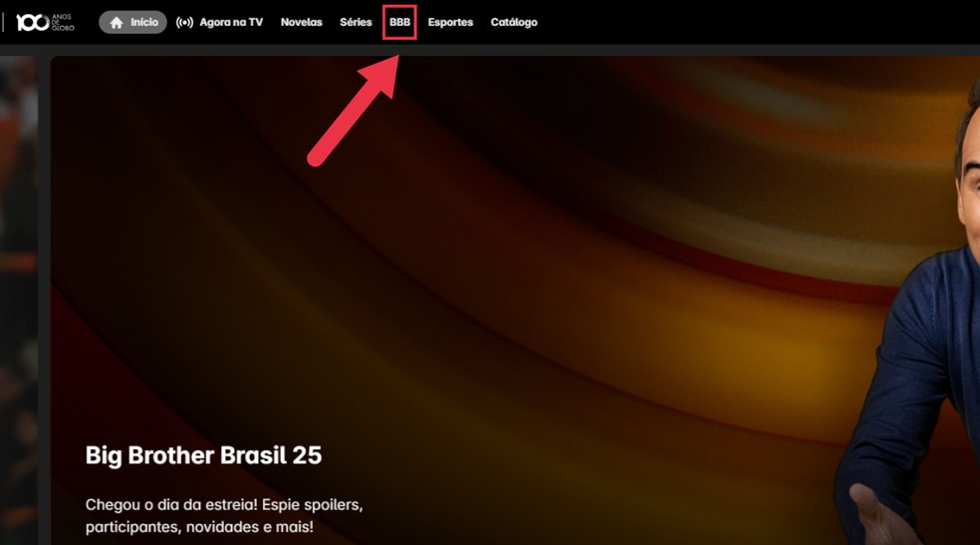Open the Catálogo menu item
The width and height of the screenshot is (980, 545).
coord(514,22)
